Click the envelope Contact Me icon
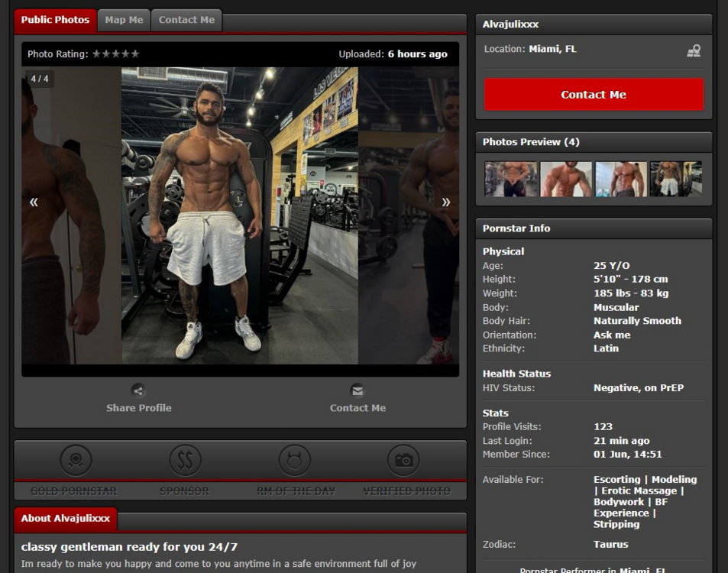728x573 pixels. [x=358, y=390]
